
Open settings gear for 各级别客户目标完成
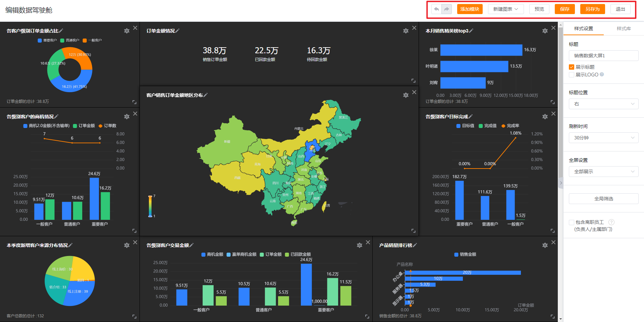pyautogui.click(x=545, y=117)
